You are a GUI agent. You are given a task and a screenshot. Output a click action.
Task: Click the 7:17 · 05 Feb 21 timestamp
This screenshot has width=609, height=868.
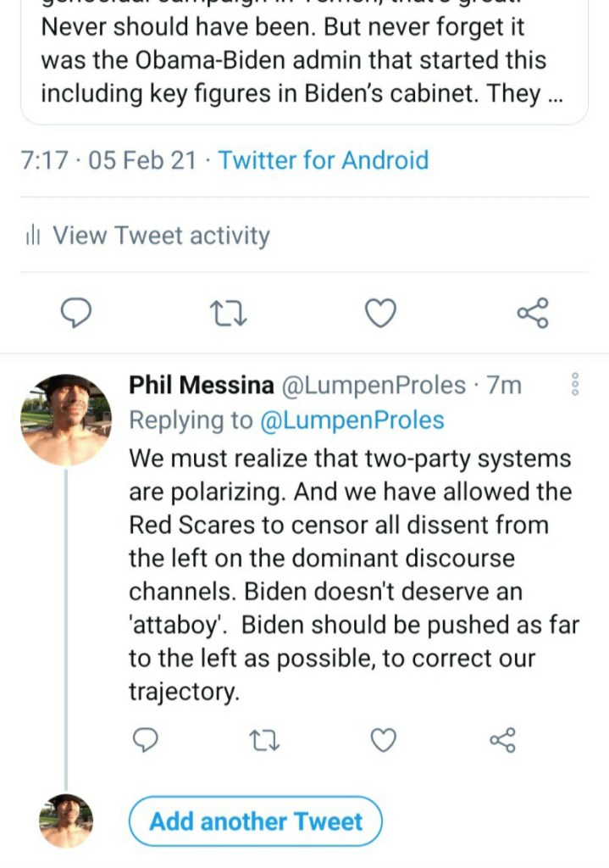pyautogui.click(x=108, y=160)
